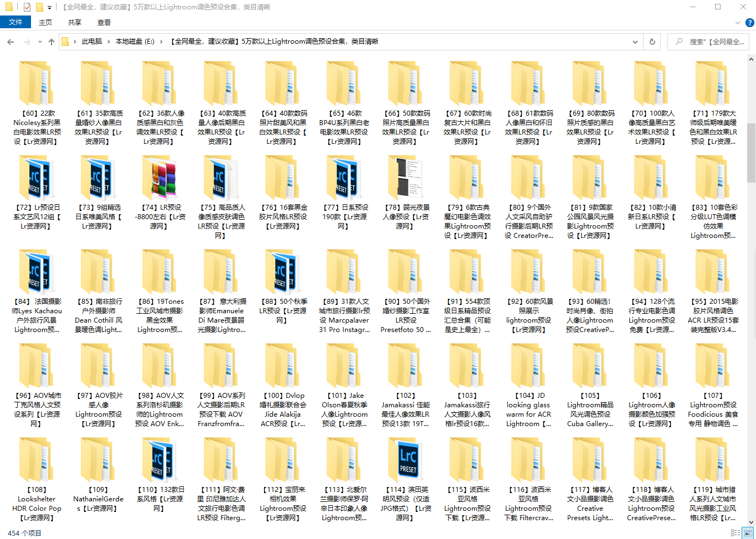The image size is (756, 539).
Task: Select the 【77】日系预设190款 folder icon
Action: (344, 178)
